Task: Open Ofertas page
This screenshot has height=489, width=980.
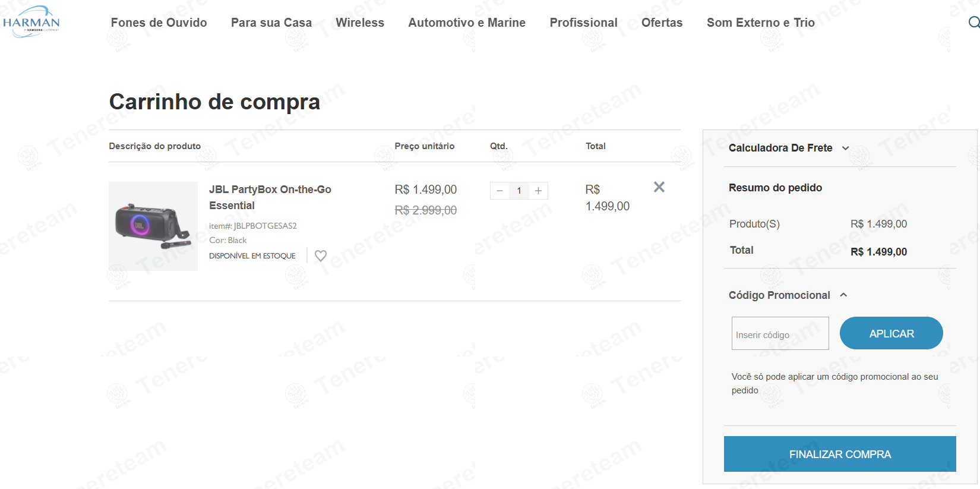Action: (x=662, y=23)
